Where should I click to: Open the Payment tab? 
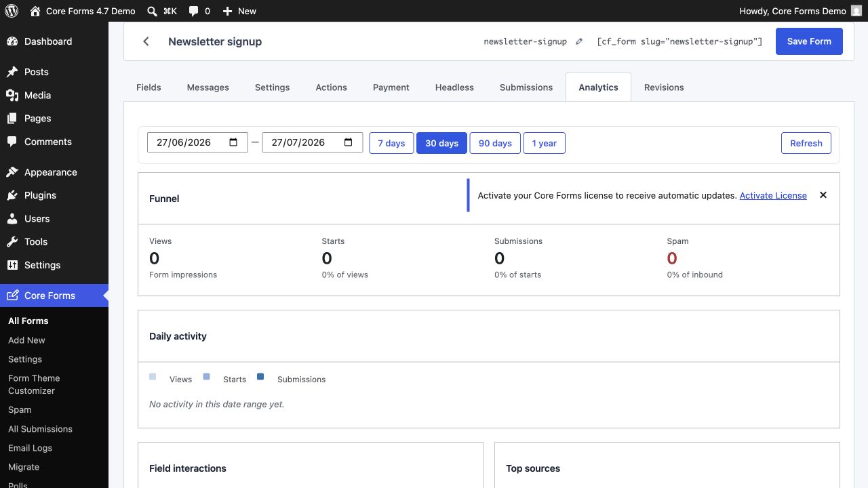pos(391,87)
